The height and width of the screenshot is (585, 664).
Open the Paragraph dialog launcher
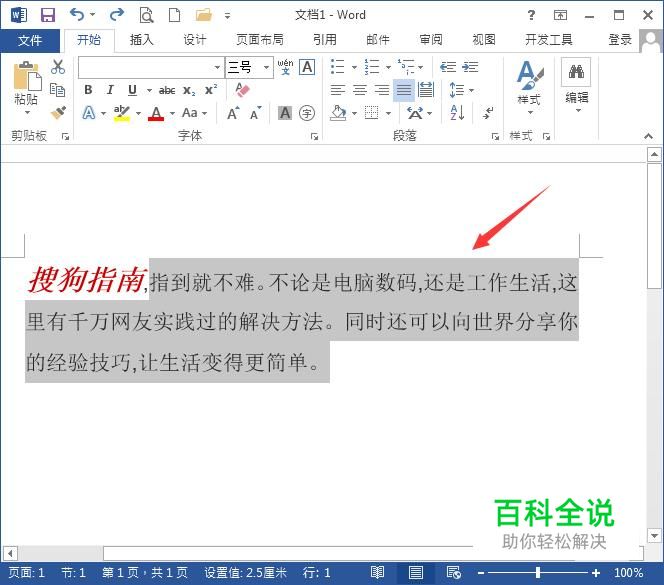pos(495,136)
